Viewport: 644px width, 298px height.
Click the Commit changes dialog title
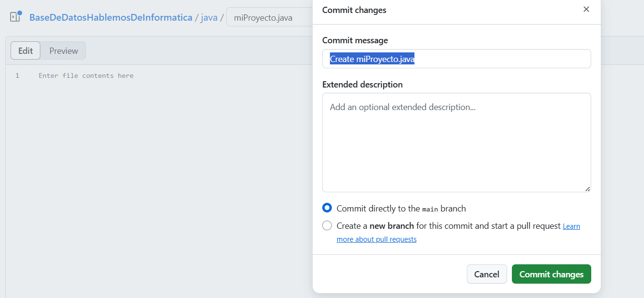354,10
